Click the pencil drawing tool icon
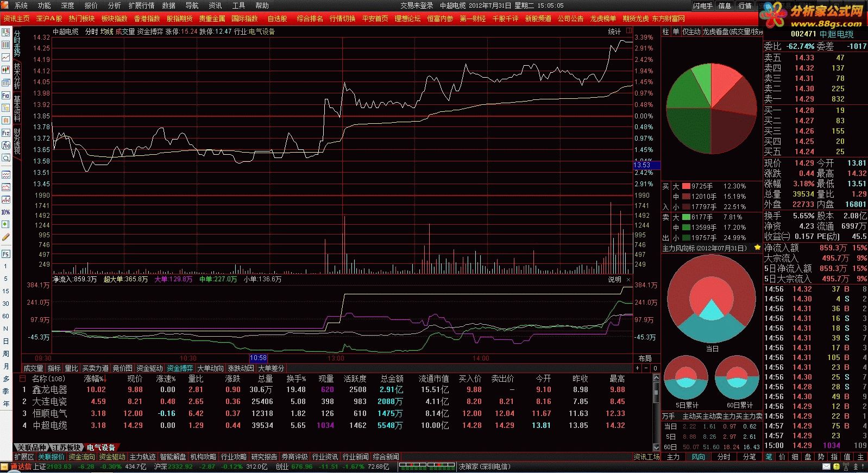 6,237
